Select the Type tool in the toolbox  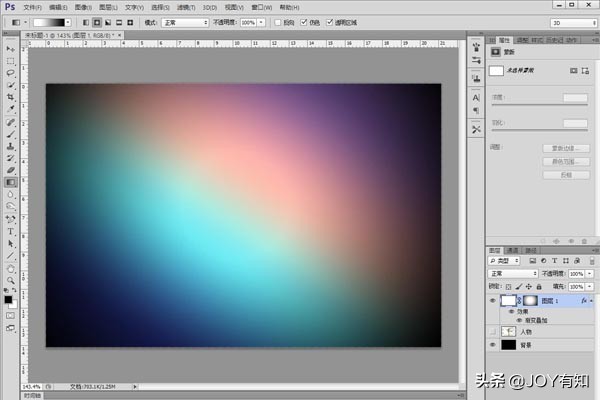click(x=10, y=230)
